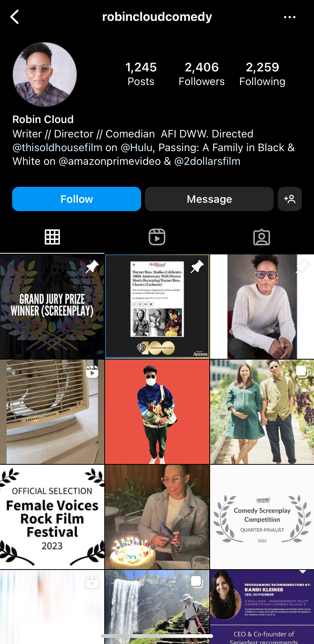Open pinned Grand Jury Prize Winner post
The image size is (314, 644).
(x=52, y=307)
